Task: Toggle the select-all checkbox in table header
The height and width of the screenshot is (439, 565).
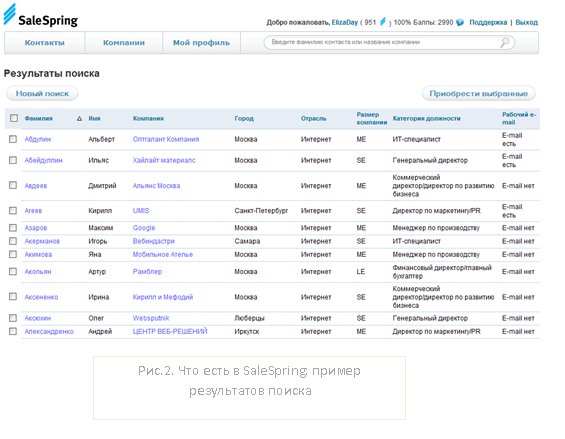Action: [x=14, y=118]
